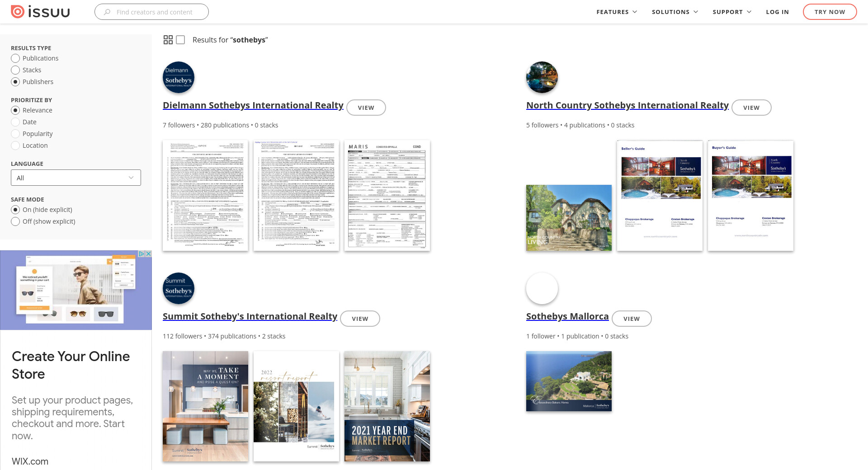Open Dielmann Sothebys publisher avatar
The width and height of the screenshot is (868, 470).
(x=179, y=77)
